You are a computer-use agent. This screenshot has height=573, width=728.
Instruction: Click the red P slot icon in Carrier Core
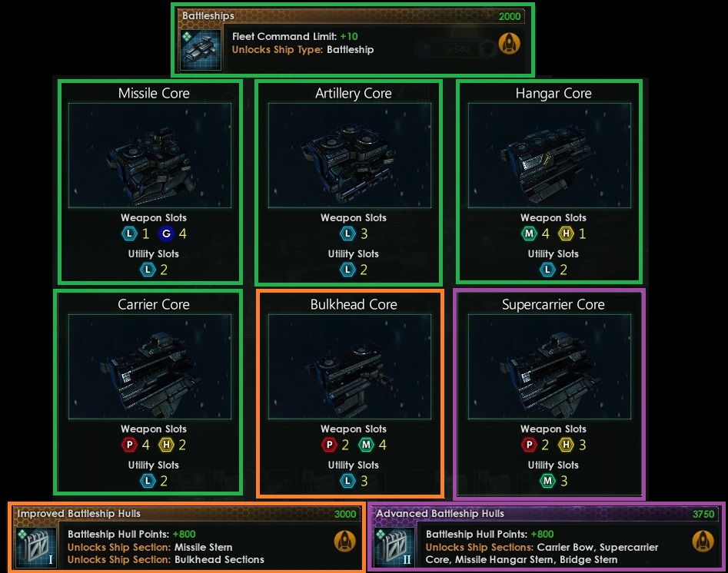pos(130,445)
